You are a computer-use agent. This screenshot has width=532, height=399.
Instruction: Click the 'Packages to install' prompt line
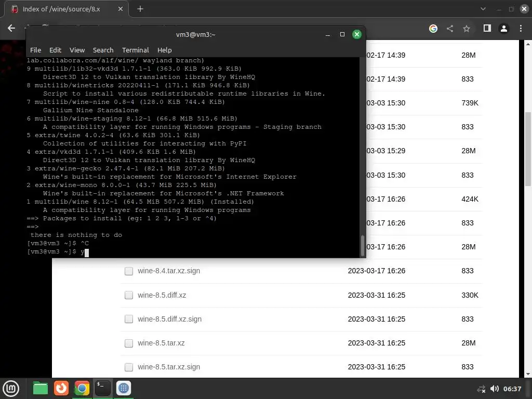[122, 219]
